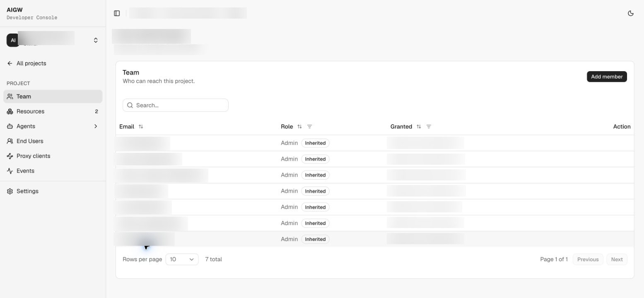
Task: Toggle the sidebar panel icon
Action: click(x=117, y=13)
